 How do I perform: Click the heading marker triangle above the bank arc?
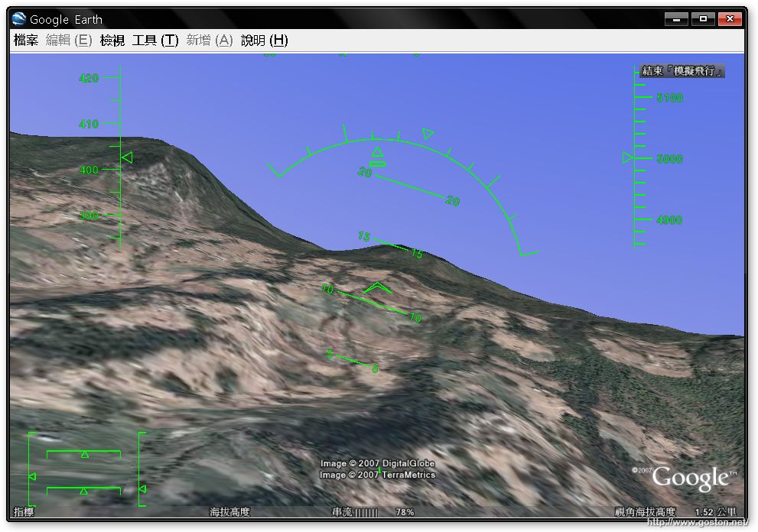[428, 133]
